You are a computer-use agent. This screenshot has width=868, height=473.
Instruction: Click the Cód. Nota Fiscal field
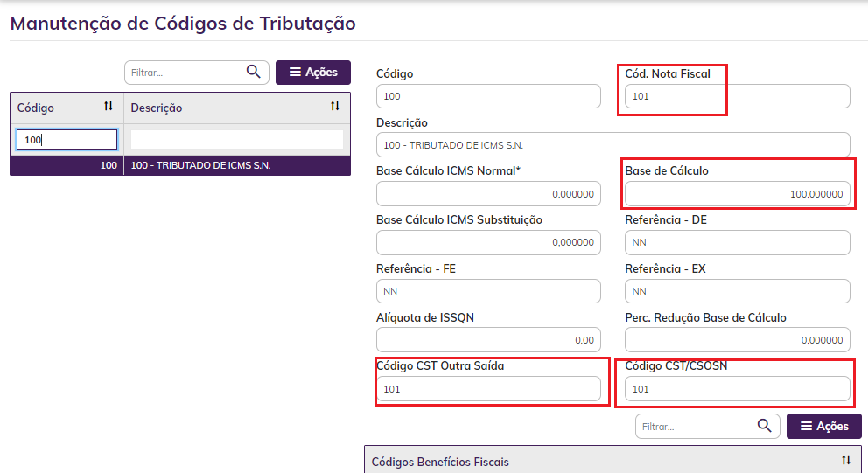tap(737, 96)
